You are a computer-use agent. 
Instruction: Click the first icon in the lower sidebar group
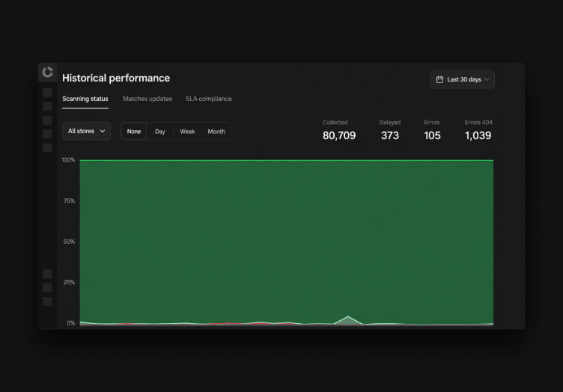(47, 274)
